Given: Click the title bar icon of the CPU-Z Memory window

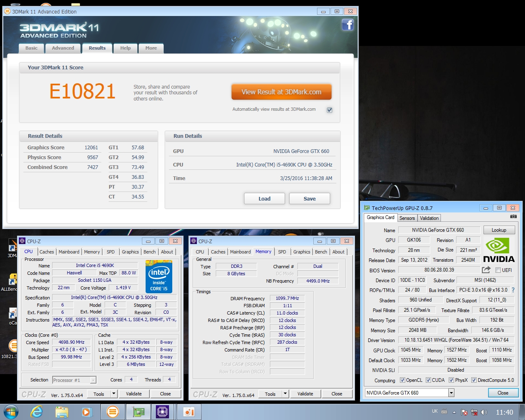Looking at the screenshot, I should point(194,241).
